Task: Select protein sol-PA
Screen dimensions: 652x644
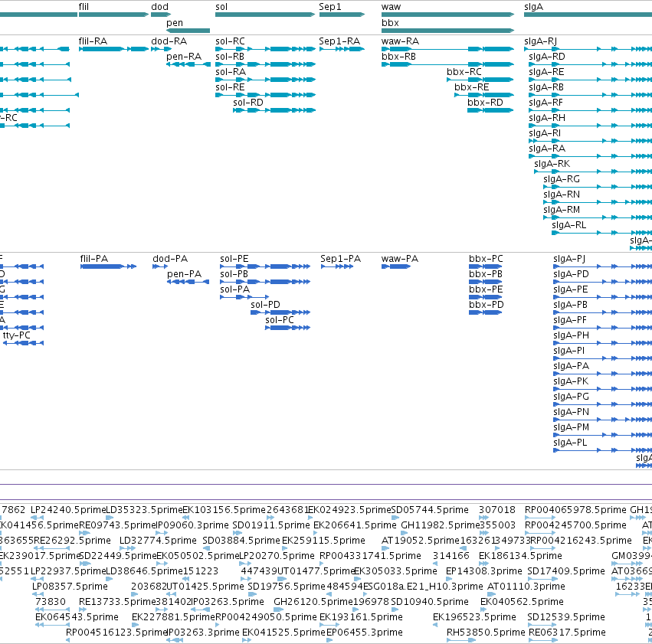Action: coord(244,297)
